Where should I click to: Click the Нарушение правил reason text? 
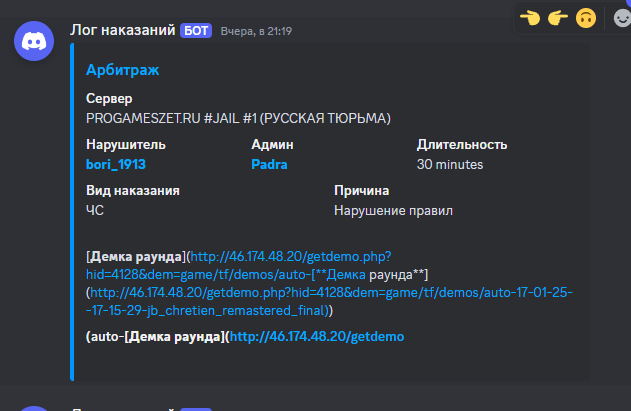click(x=393, y=211)
